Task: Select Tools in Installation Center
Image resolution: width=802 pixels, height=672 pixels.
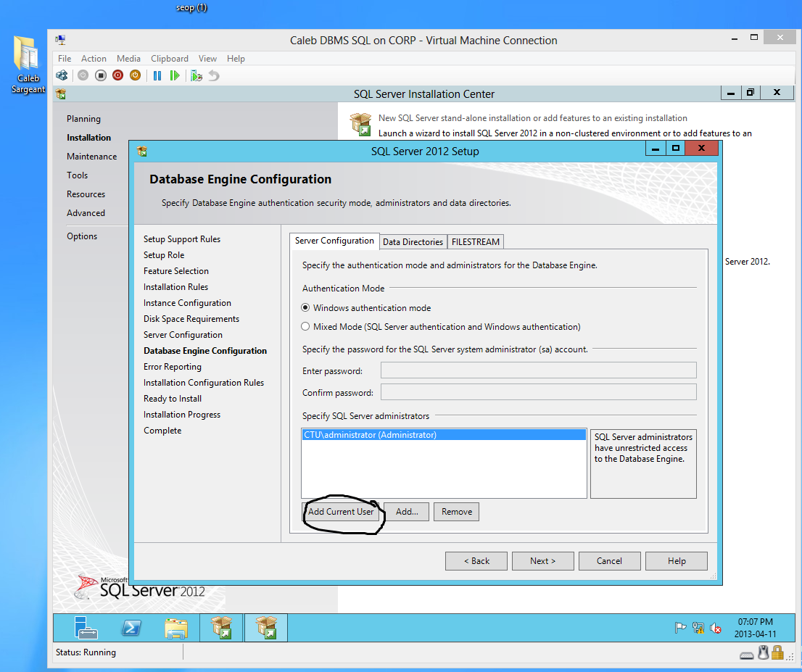Action: (x=77, y=175)
